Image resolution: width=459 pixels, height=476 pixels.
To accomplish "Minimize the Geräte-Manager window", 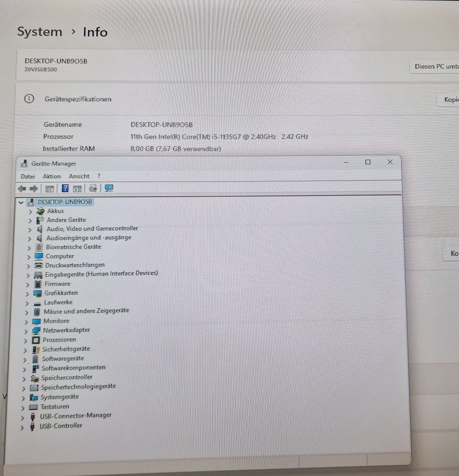I will coord(346,162).
